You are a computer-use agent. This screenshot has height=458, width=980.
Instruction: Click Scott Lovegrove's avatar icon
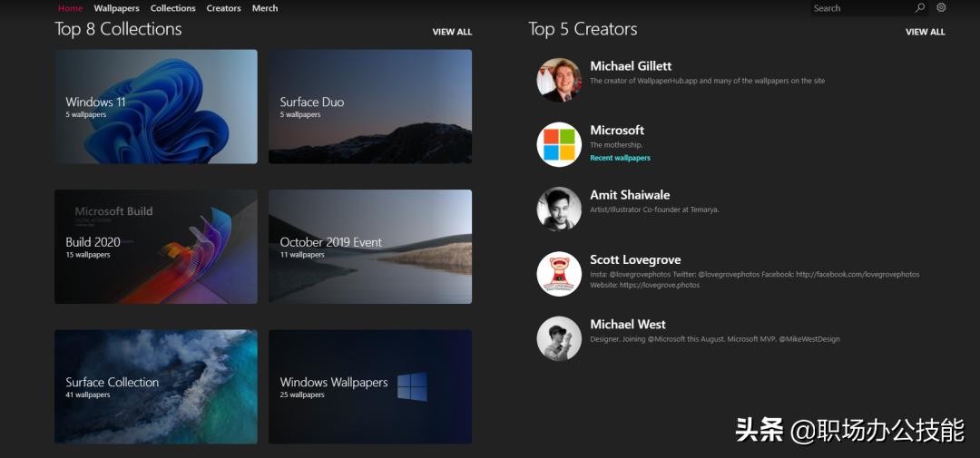(x=559, y=274)
